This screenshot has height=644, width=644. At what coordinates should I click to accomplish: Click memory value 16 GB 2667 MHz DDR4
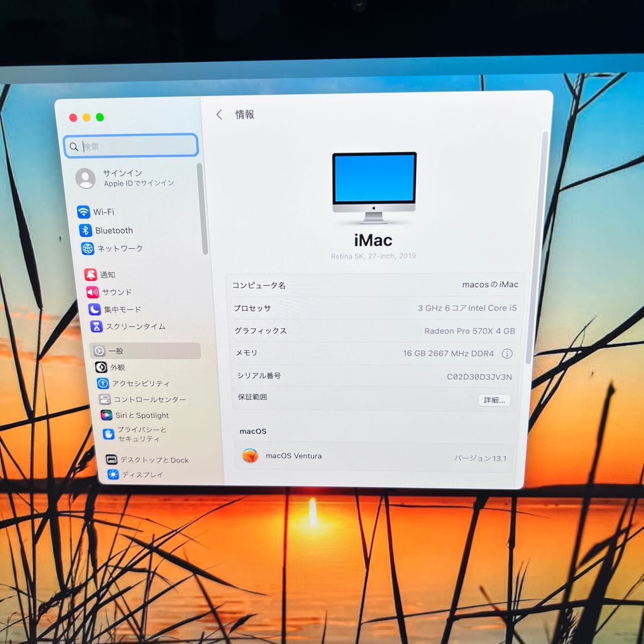pos(448,353)
